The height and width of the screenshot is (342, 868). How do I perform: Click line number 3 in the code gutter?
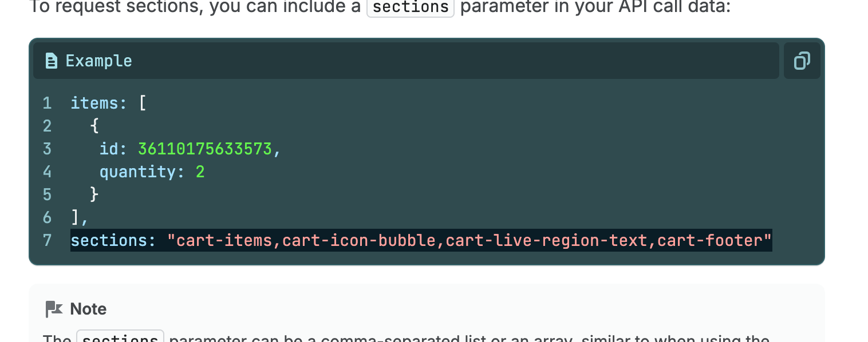pyautogui.click(x=47, y=149)
